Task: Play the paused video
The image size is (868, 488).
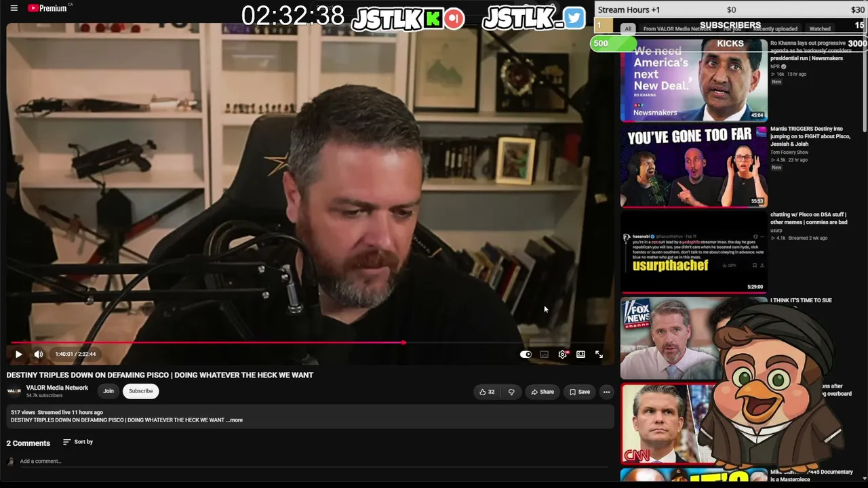Action: [18, 354]
